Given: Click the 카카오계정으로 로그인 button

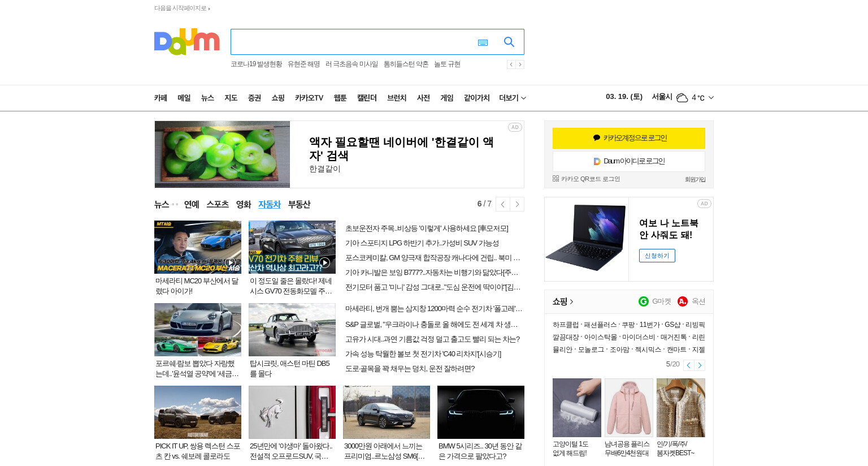Looking at the screenshot, I should [629, 138].
